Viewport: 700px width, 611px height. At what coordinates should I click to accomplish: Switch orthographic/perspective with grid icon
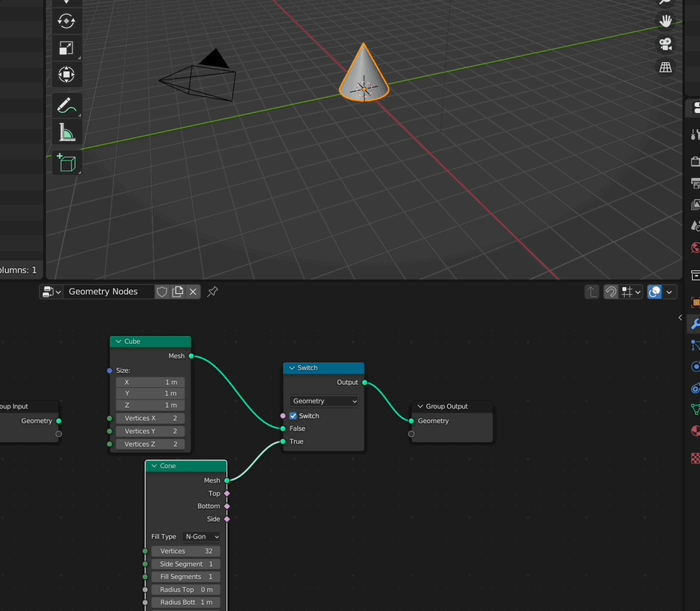666,67
